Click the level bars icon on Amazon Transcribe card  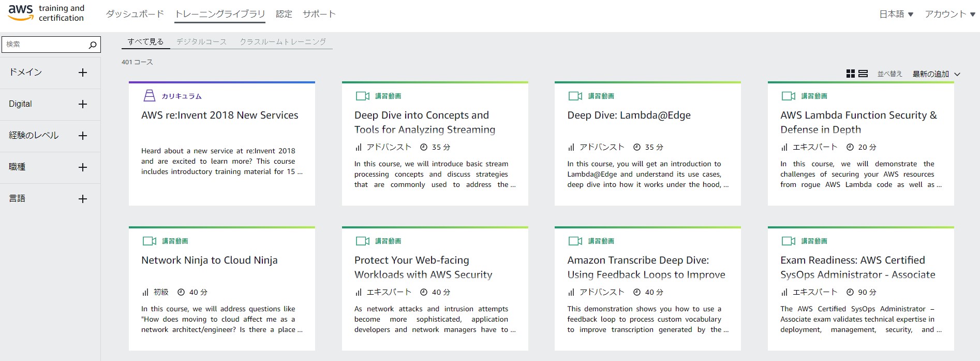click(571, 293)
